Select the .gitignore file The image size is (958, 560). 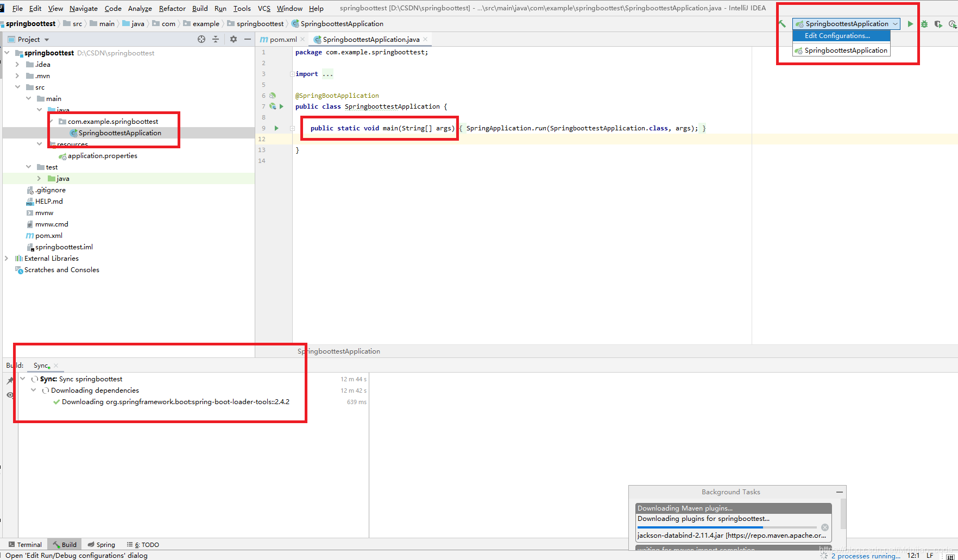click(46, 190)
